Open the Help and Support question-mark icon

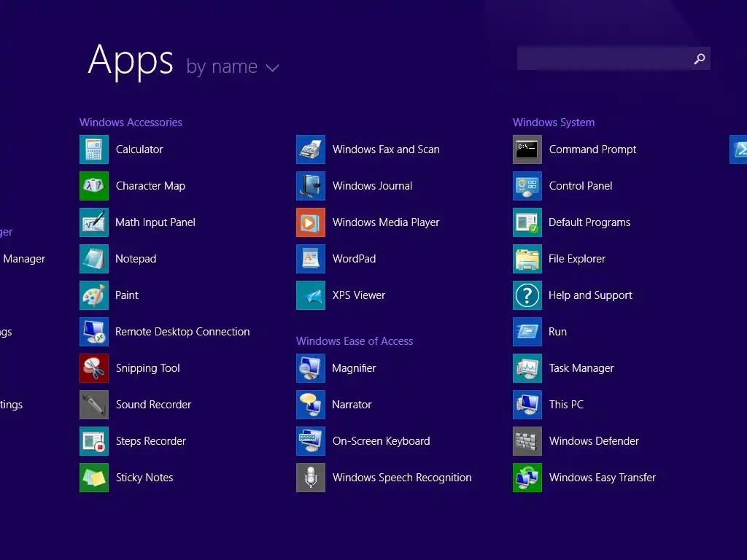pos(527,295)
